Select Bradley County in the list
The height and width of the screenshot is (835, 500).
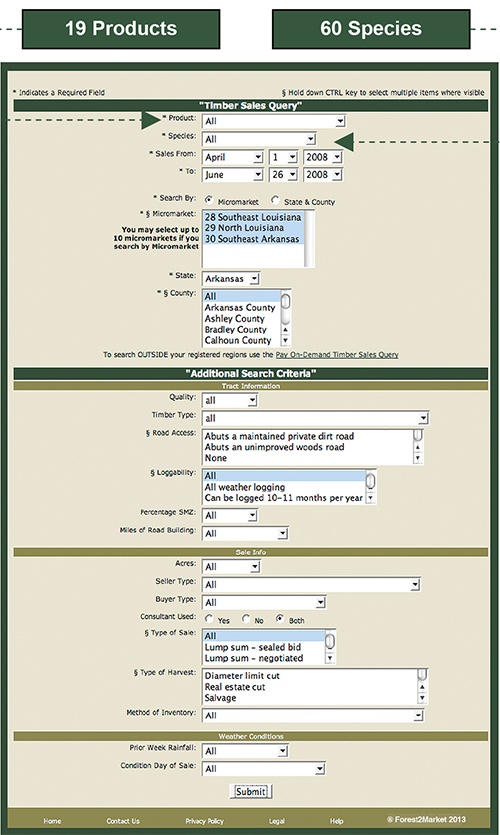(x=242, y=330)
